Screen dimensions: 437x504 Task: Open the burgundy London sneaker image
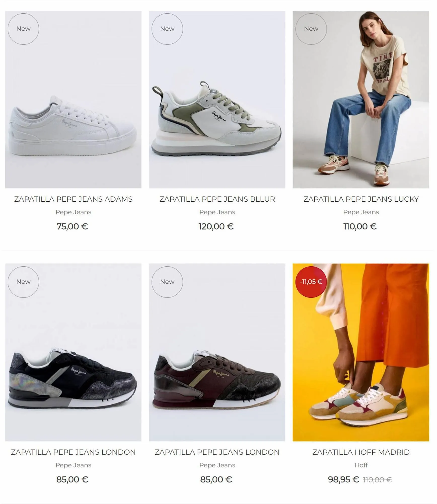[217, 353]
